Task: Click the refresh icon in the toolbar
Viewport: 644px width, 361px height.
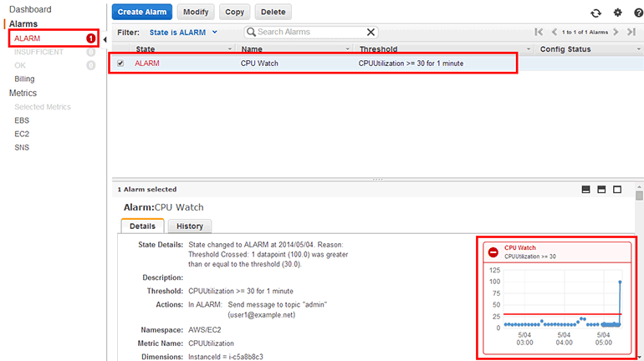Action: (595, 13)
